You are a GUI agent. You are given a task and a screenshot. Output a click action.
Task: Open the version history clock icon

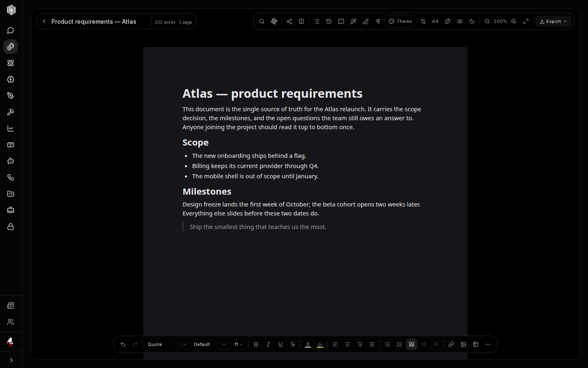pyautogui.click(x=329, y=21)
